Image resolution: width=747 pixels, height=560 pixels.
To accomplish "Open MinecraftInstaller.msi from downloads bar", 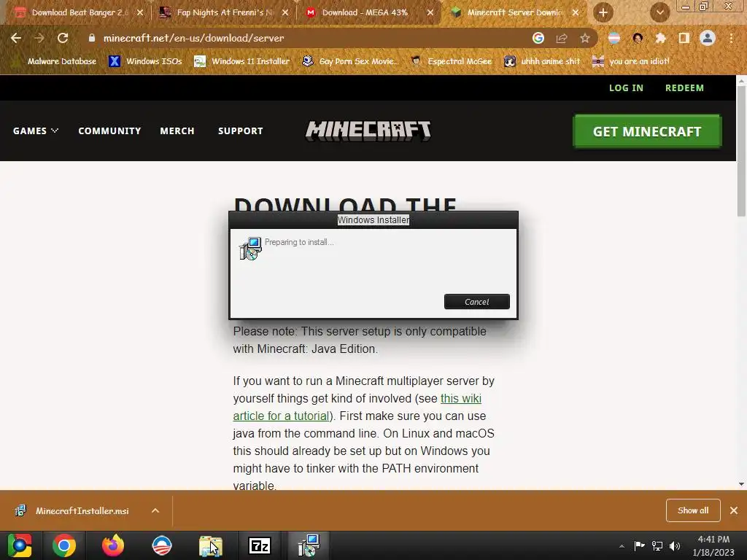I will pyautogui.click(x=82, y=511).
